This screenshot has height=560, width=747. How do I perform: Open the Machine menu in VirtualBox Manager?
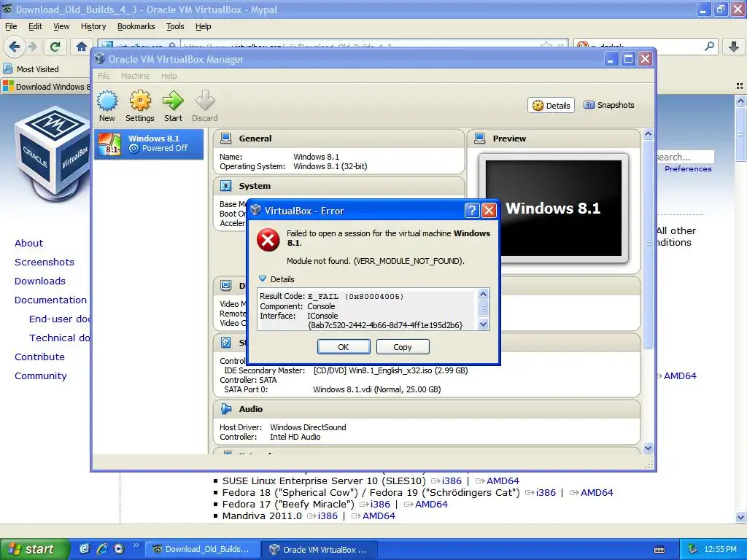(x=135, y=76)
